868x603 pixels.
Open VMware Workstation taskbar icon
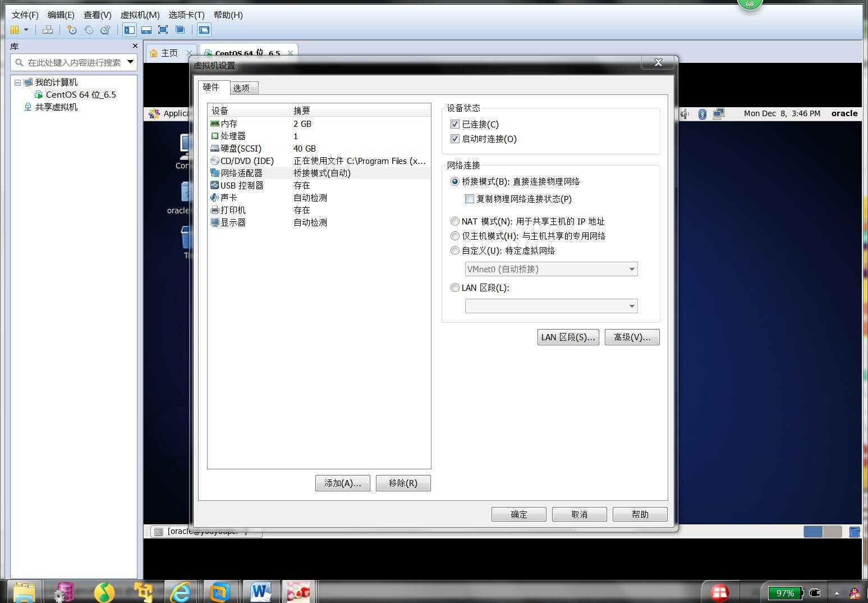click(x=220, y=592)
